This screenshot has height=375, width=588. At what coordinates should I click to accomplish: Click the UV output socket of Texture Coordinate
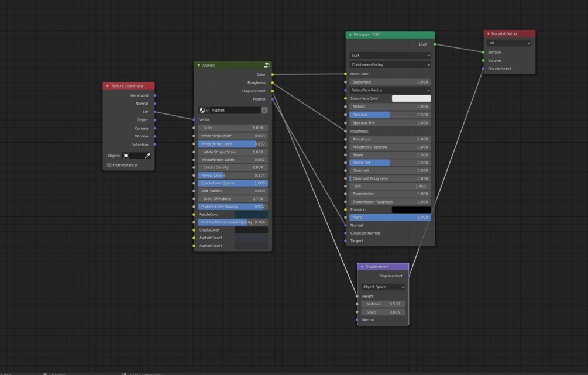pos(155,112)
